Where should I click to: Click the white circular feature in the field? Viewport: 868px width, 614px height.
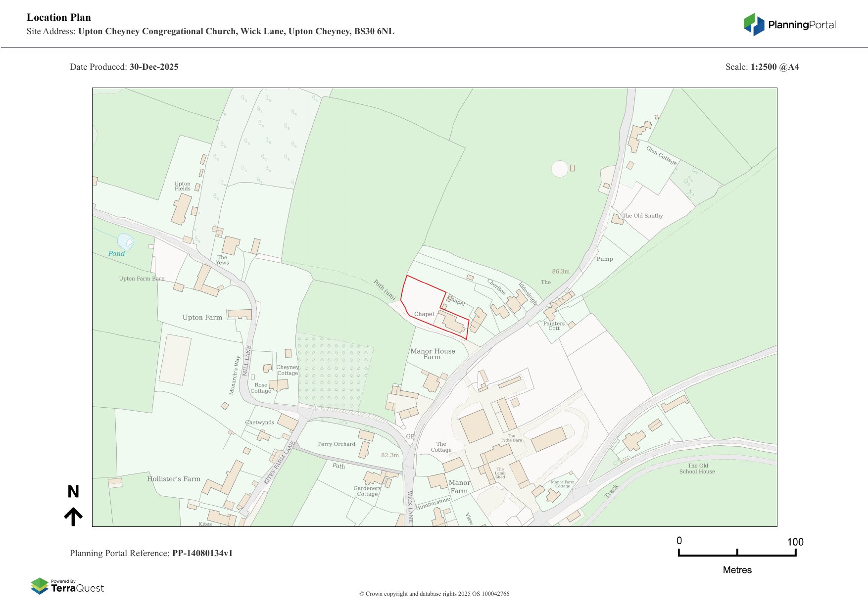(x=560, y=169)
